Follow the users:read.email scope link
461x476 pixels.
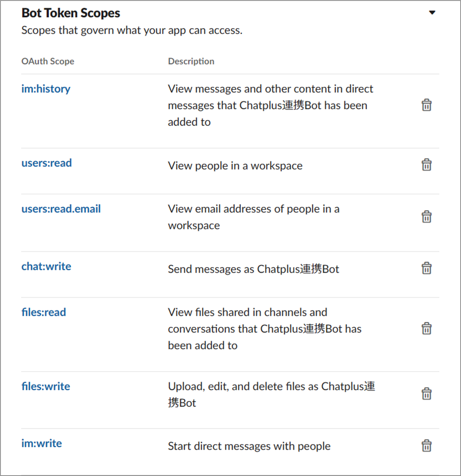click(x=61, y=209)
